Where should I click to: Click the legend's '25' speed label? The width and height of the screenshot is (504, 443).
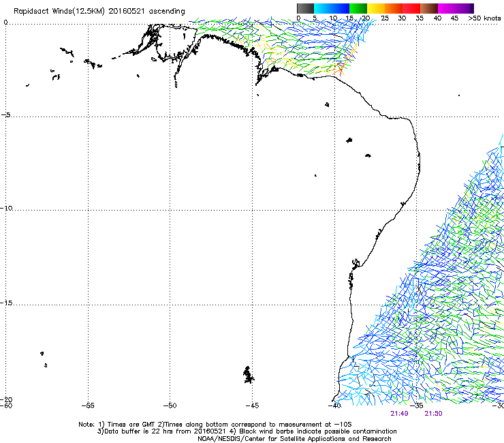[x=385, y=18]
